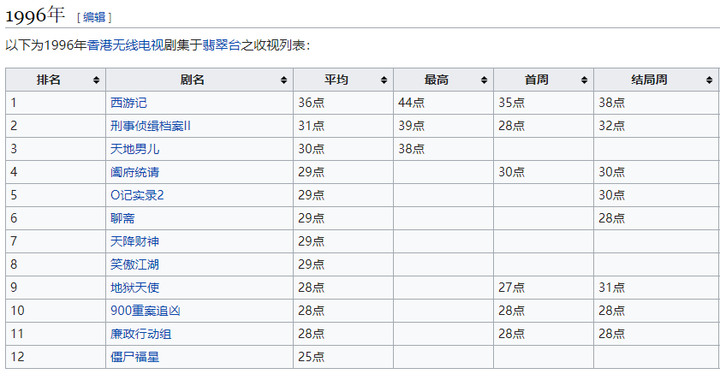Open the 天地男儿 drama link
Viewport: 720px width, 380px height.
coord(135,149)
